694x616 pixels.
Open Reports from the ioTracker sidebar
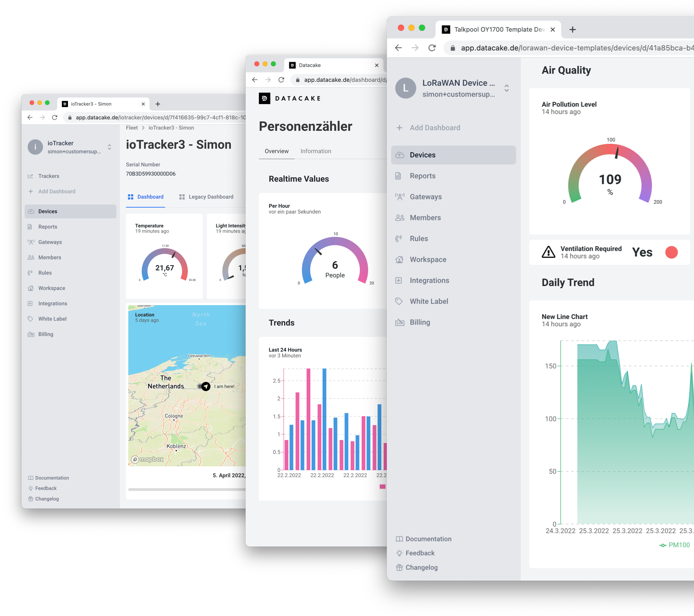48,226
